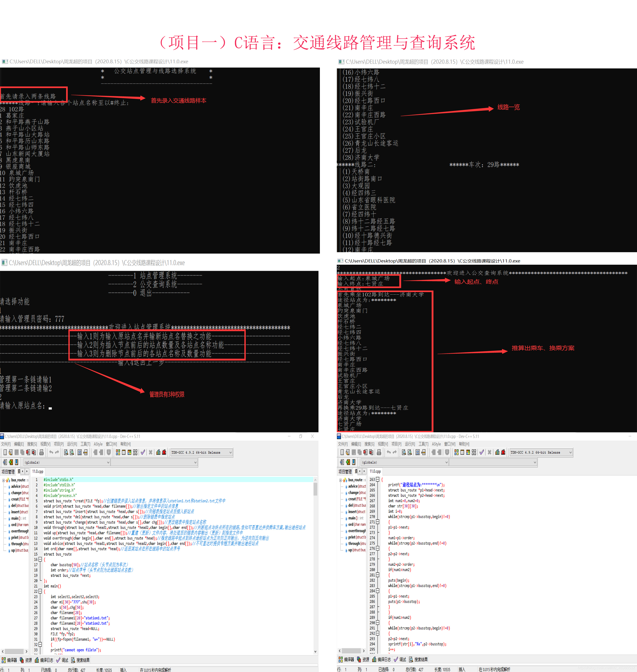Screen dimensions: 637x672
Task: Open 资源 bottom tab in right Dev-C++
Action: point(363,660)
